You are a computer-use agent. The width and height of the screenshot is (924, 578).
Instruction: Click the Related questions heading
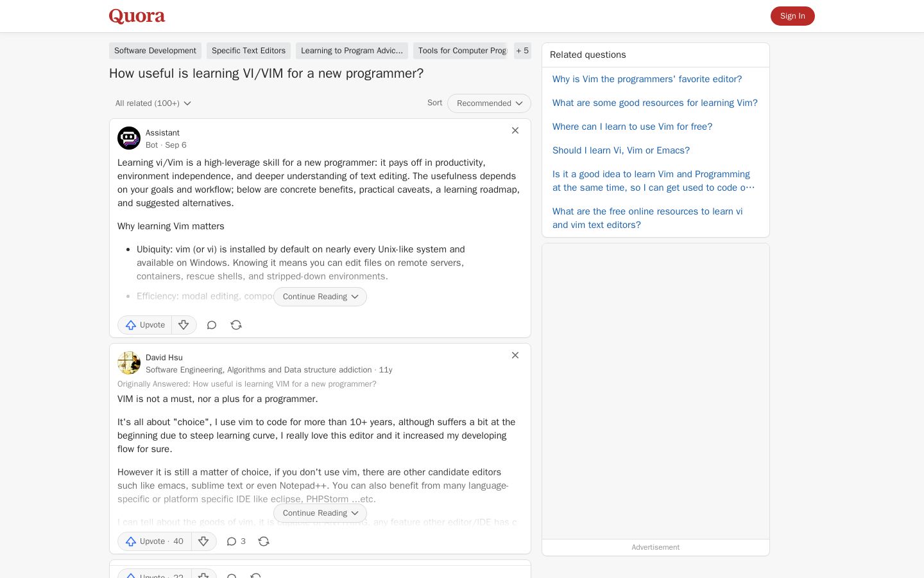pyautogui.click(x=588, y=55)
